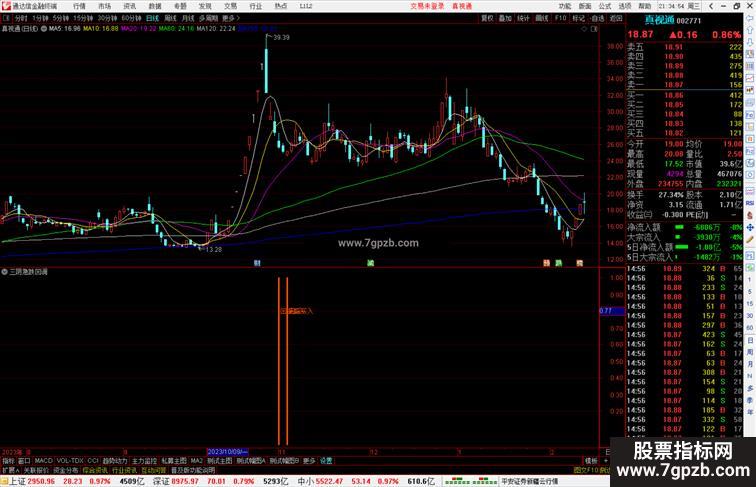Click the diamond icon at chart top right

tap(584, 29)
